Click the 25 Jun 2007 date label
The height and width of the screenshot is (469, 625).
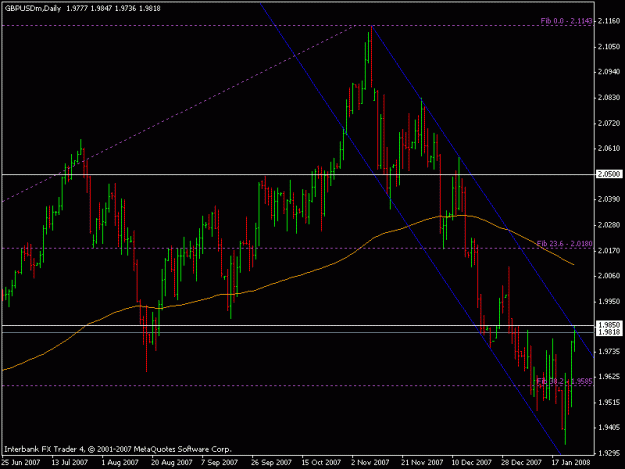coord(21,462)
